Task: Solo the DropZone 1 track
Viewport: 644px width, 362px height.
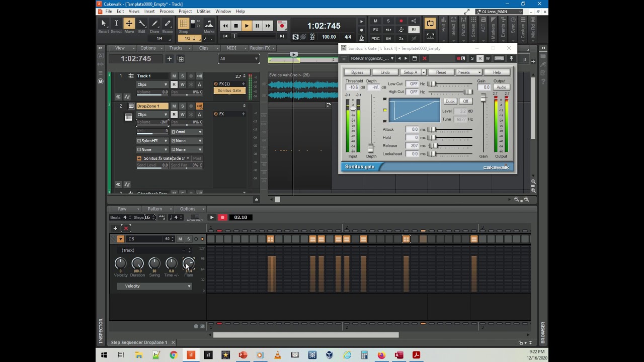Action: click(x=183, y=106)
